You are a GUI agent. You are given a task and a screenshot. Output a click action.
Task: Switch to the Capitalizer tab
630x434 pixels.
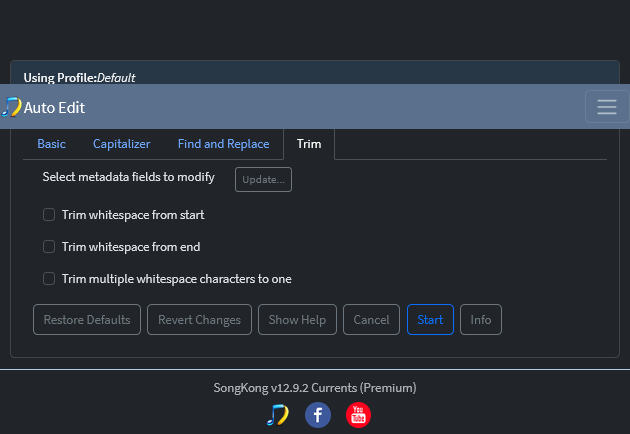122,144
